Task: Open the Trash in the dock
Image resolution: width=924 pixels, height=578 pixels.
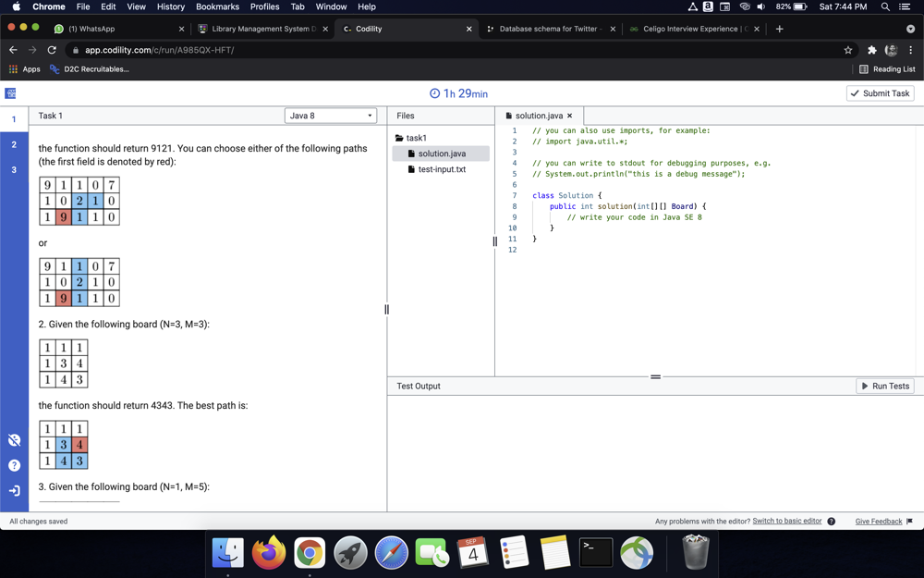Action: (x=696, y=552)
